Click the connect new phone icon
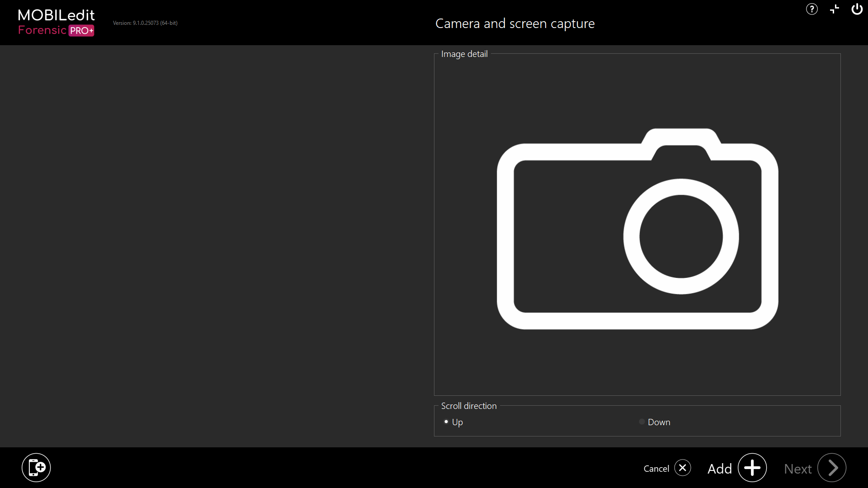This screenshot has width=868, height=488. pos(36,468)
